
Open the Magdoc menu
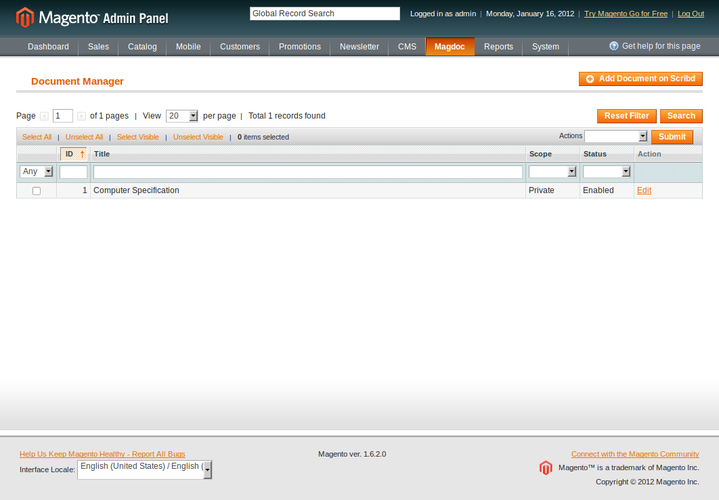click(450, 47)
